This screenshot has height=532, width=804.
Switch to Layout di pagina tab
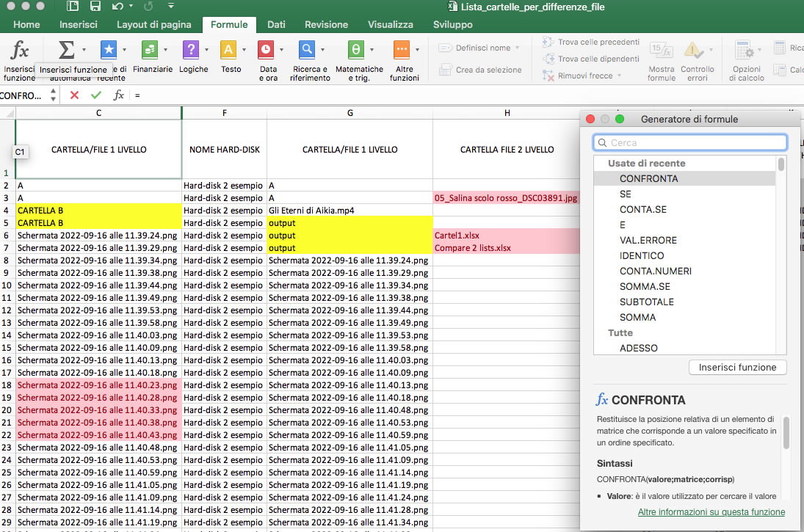click(x=154, y=25)
